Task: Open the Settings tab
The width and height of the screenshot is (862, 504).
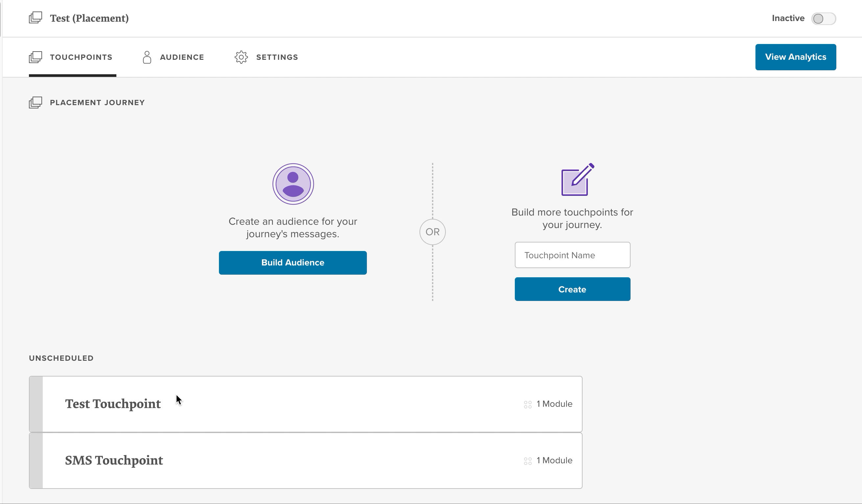Action: pos(267,57)
